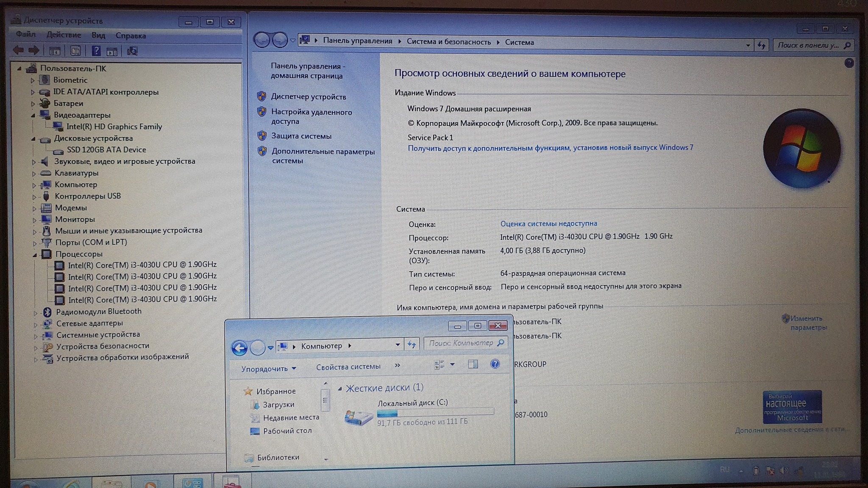868x488 pixels.
Task: Click the back arrow in Computer explorer window
Action: pos(239,348)
